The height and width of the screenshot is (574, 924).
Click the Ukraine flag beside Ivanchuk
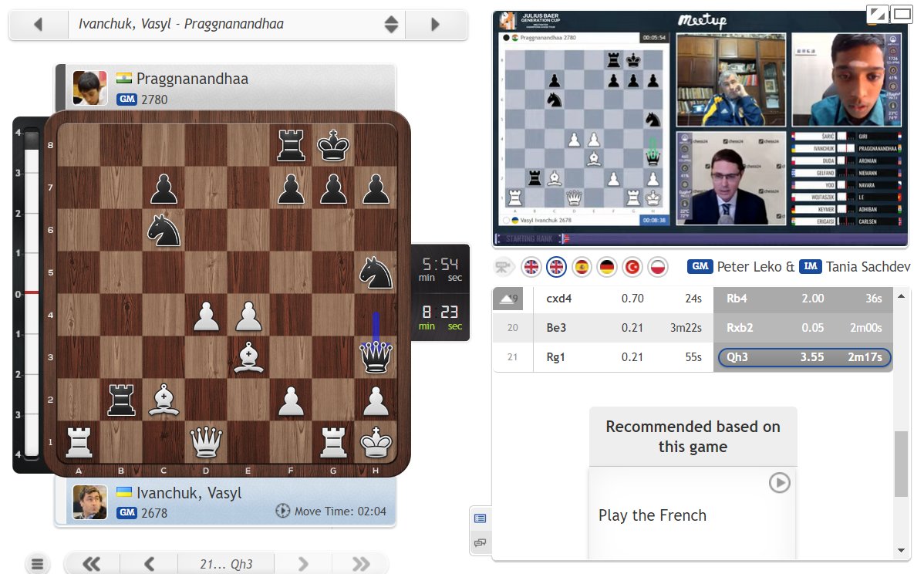123,492
